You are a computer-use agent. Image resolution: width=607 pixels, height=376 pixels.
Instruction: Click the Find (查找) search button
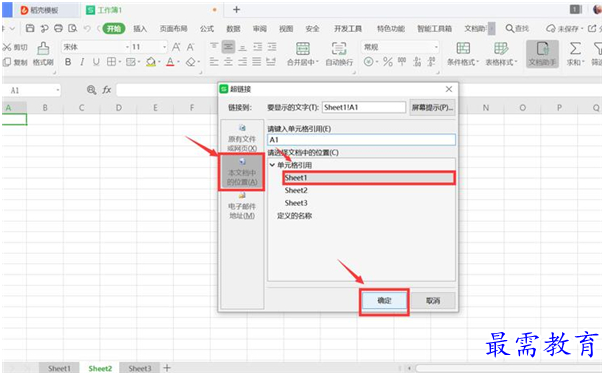517,28
